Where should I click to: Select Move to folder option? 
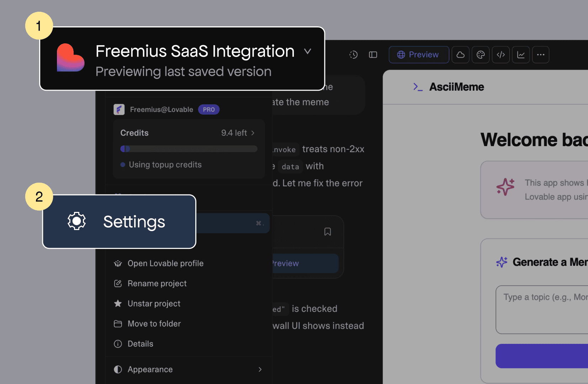click(154, 324)
